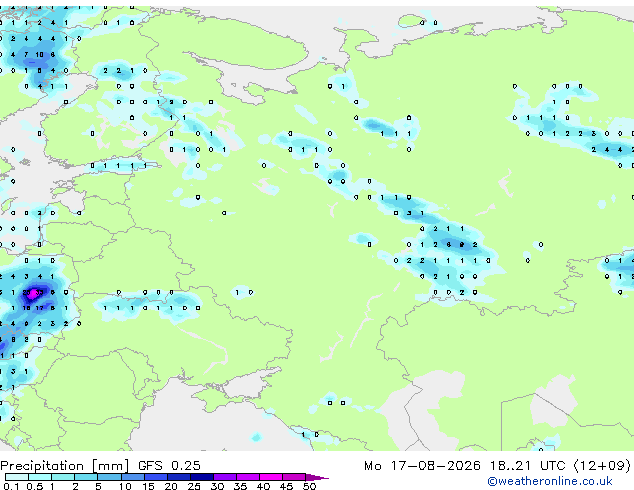634x490 pixels.
Task: Click the 25–30 mm dark navy legend swatch
Action: point(202,477)
